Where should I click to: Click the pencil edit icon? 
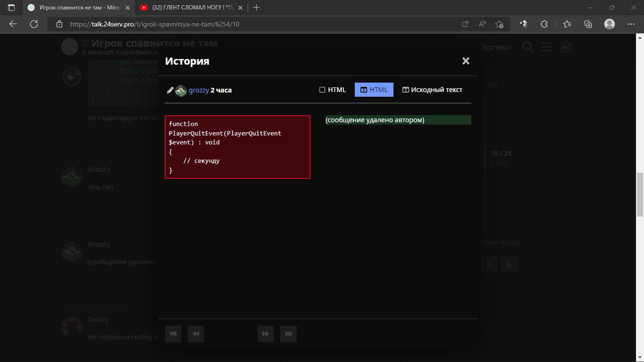coord(170,90)
